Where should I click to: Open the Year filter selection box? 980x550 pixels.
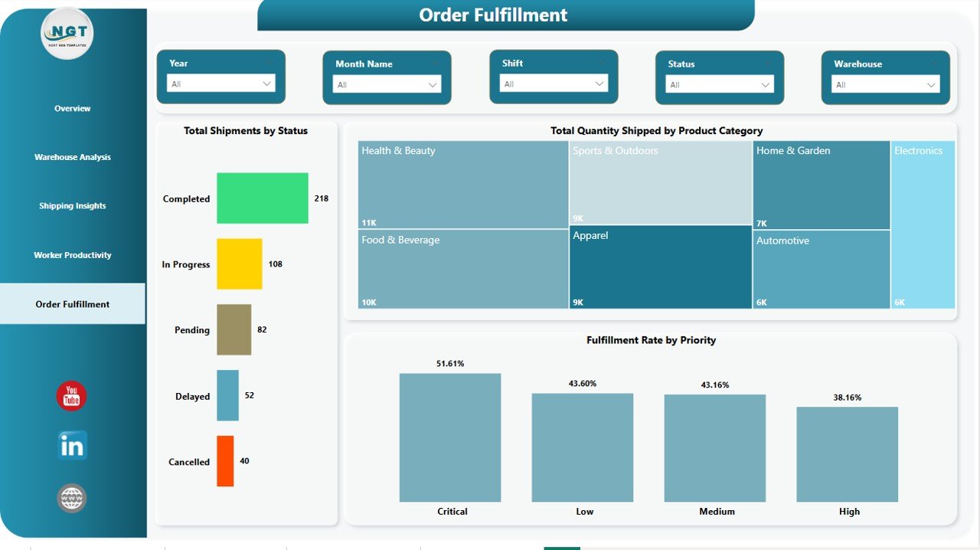click(220, 84)
